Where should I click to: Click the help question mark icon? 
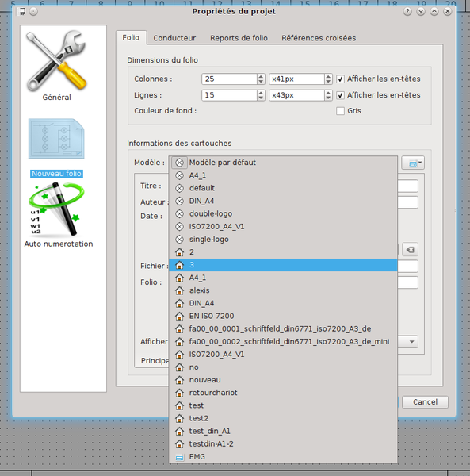click(407, 12)
